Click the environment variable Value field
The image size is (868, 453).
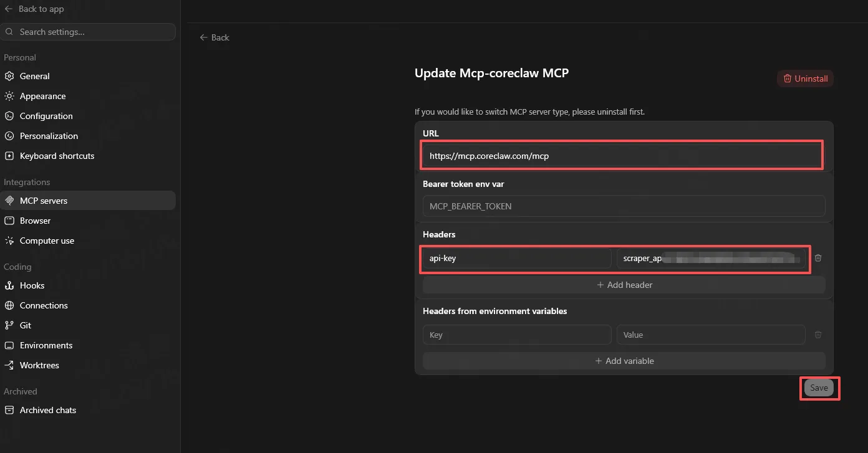(x=711, y=335)
